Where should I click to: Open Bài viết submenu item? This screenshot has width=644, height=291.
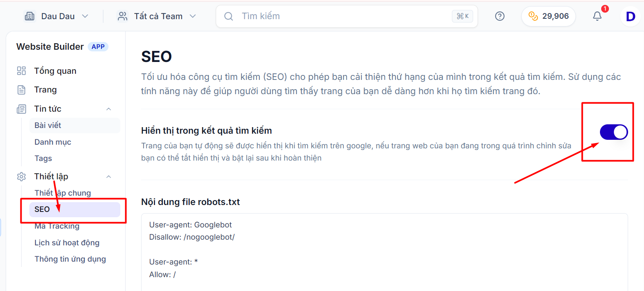pyautogui.click(x=75, y=126)
